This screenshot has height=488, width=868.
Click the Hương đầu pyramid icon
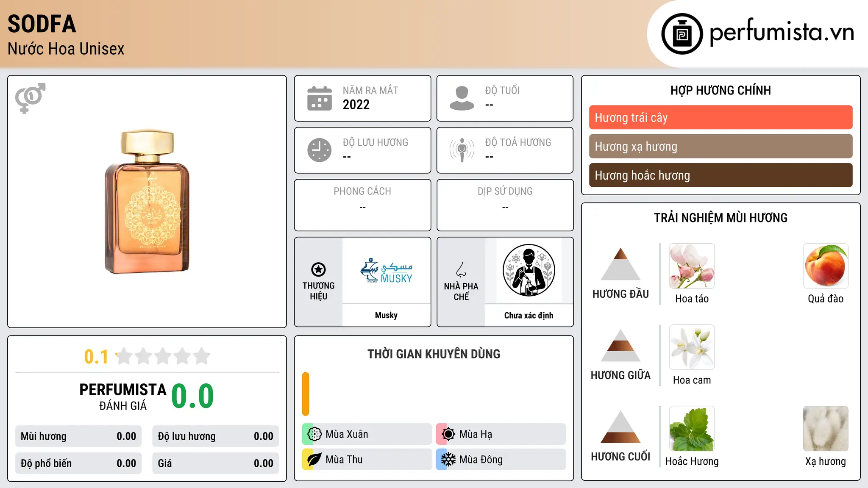click(x=620, y=264)
